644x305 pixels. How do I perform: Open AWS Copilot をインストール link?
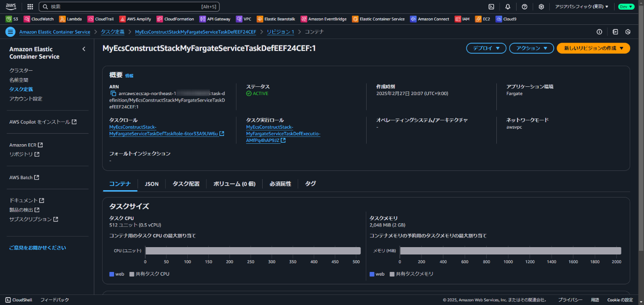tap(43, 122)
